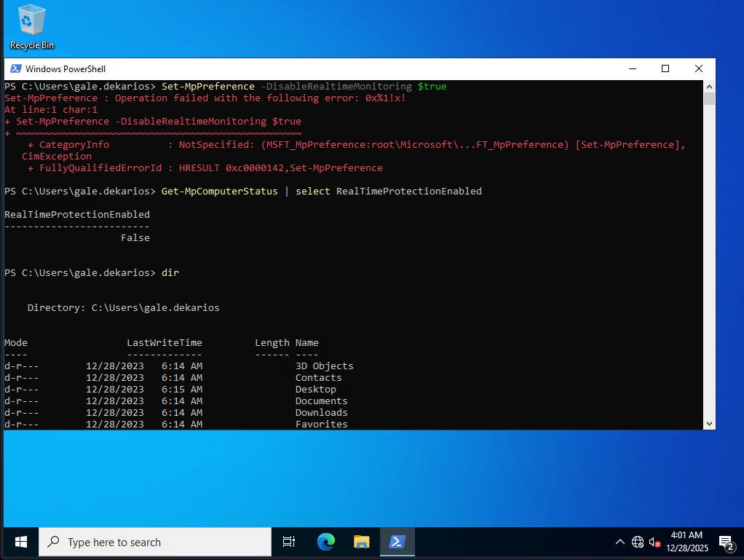Click the PowerShell taskbar button
Screen dimensions: 744x560
(x=397, y=542)
